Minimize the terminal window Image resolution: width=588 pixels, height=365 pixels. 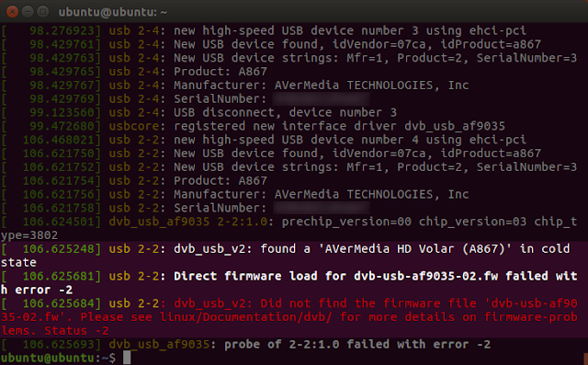[x=28, y=12]
